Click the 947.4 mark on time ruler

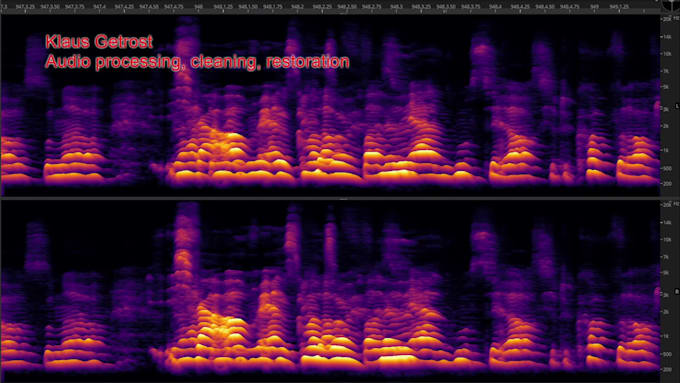[99, 7]
